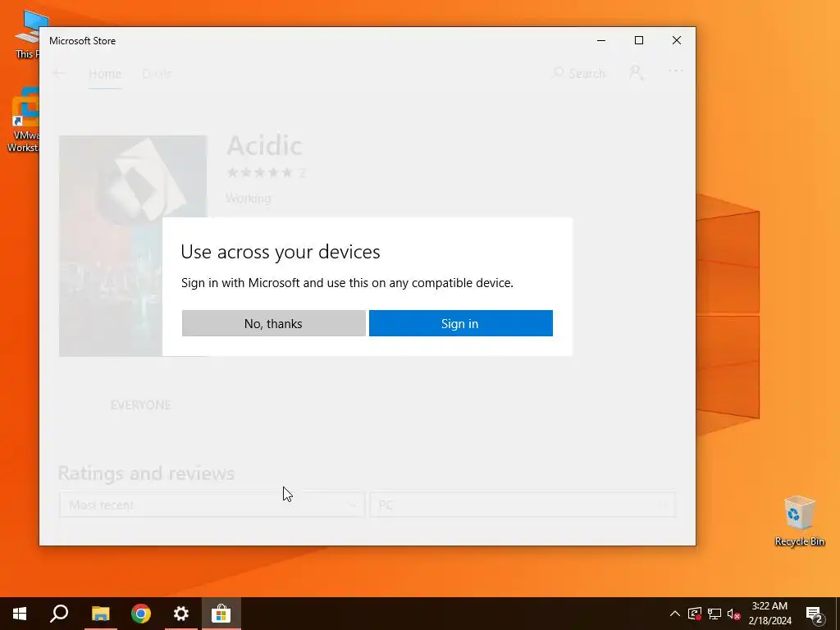
Task: Open the three-dot See more menu
Action: click(676, 71)
